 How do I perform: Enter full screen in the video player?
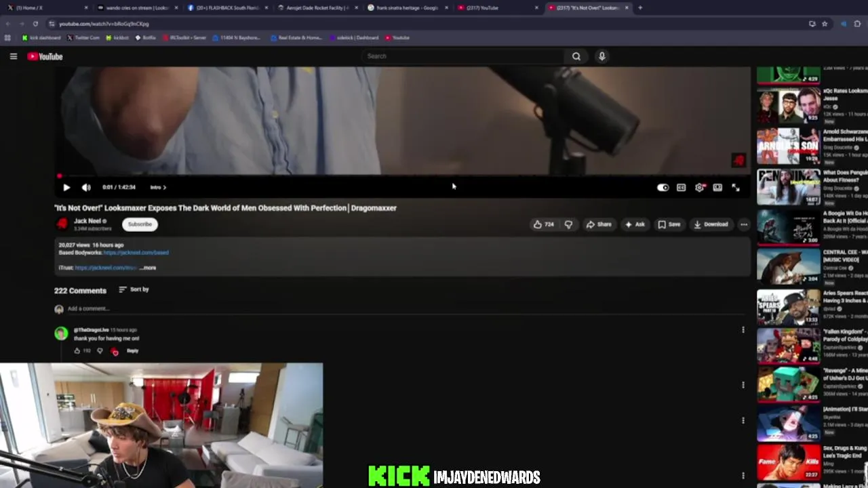[736, 188]
